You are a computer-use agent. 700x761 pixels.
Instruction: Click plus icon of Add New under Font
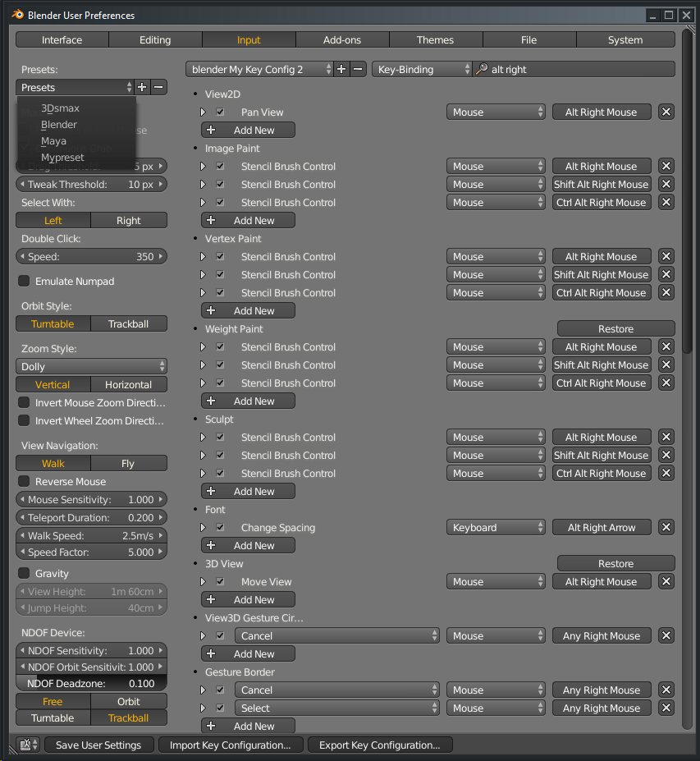(211, 546)
